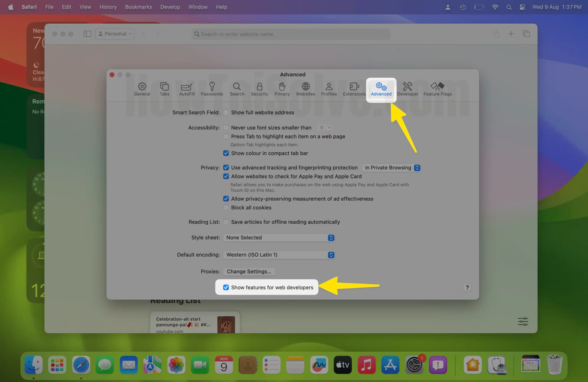Image resolution: width=588 pixels, height=382 pixels.
Task: Enable Press Tab to highlight each item
Action: pyautogui.click(x=226, y=137)
